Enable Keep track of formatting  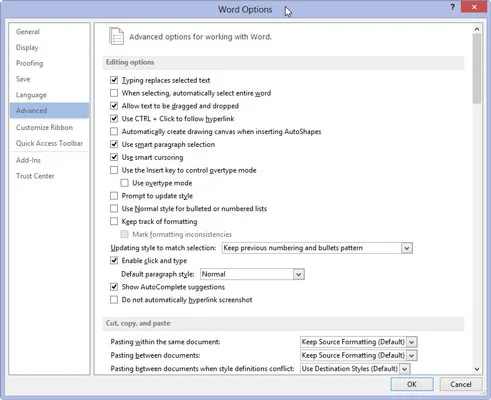[114, 221]
